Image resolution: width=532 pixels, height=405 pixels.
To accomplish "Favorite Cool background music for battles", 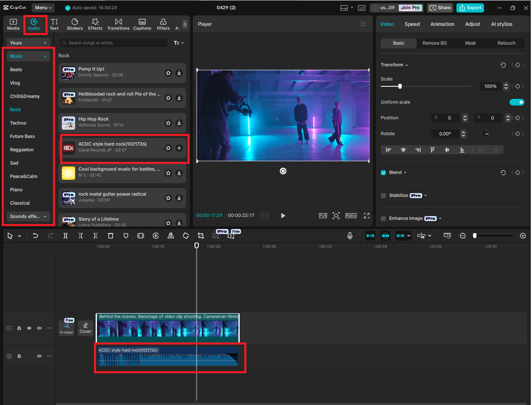I will pos(168,173).
